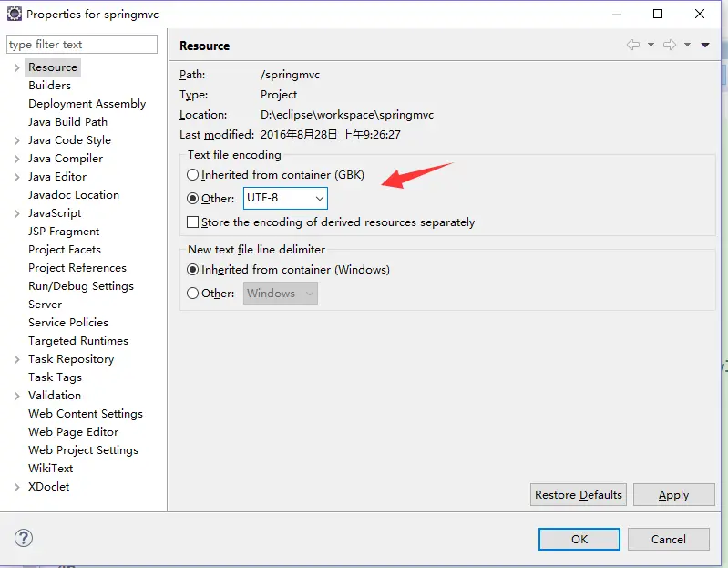Toggle Store the encoding of derived resources

point(192,222)
